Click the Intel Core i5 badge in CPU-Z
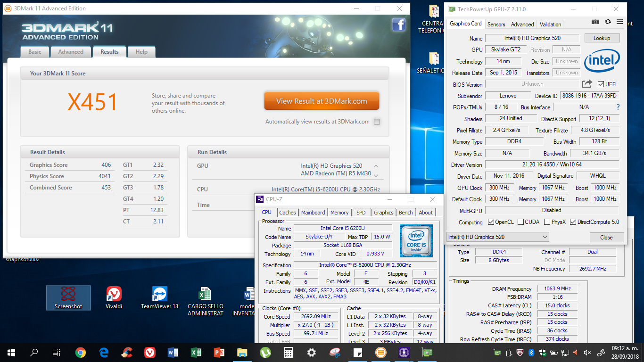 point(416,241)
